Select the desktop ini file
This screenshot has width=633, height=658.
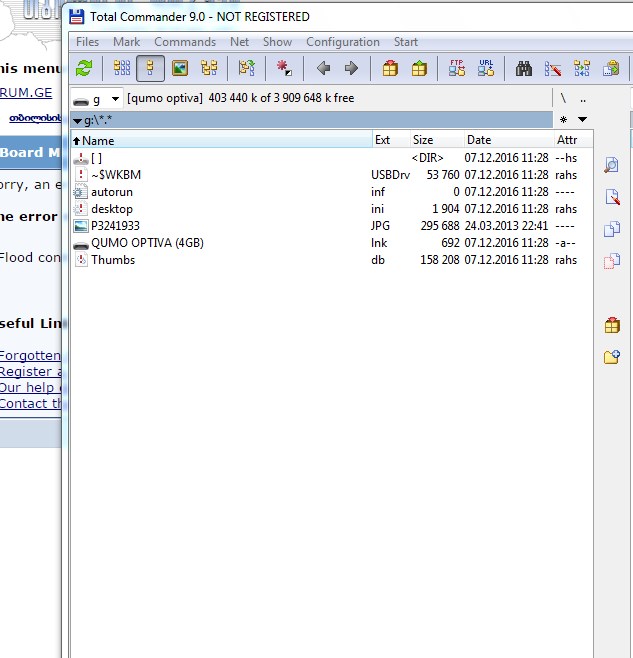click(332, 209)
